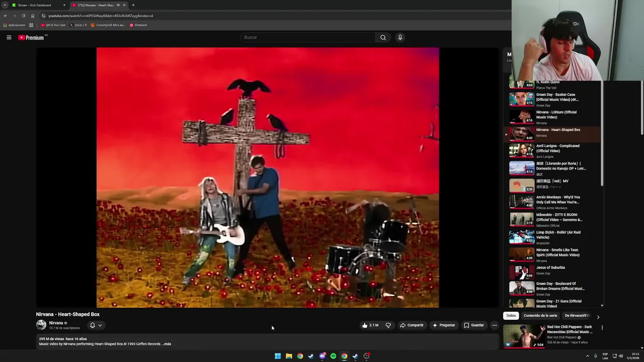Select the Todos filter chip
644x362 pixels.
(x=511, y=316)
